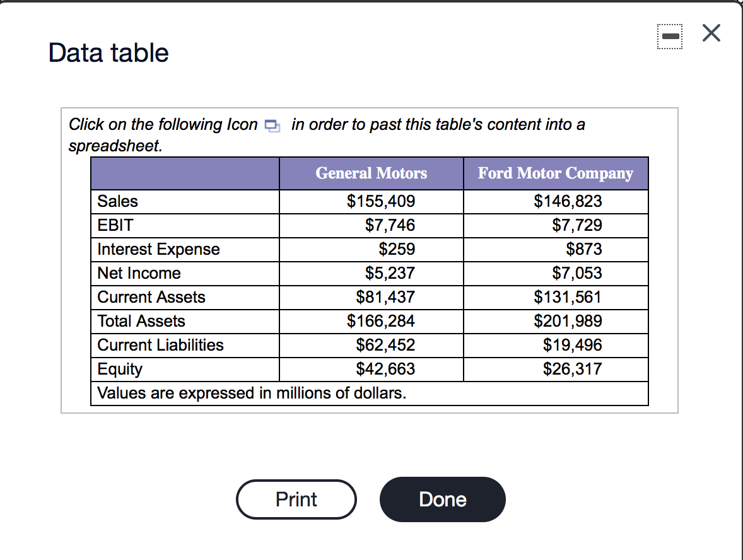The width and height of the screenshot is (743, 560).
Task: Click the EBIT row label
Action: click(x=115, y=225)
